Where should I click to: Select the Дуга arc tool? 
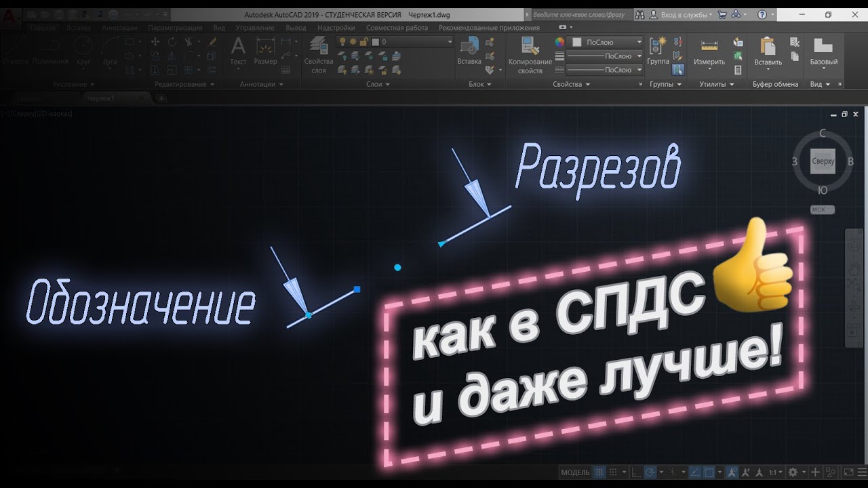[x=110, y=52]
